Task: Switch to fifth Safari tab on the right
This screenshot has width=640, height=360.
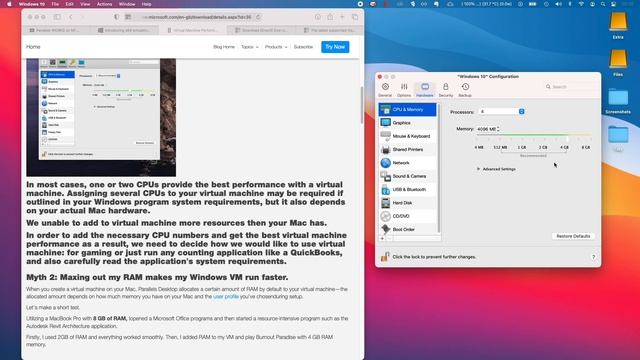Action: (x=330, y=30)
